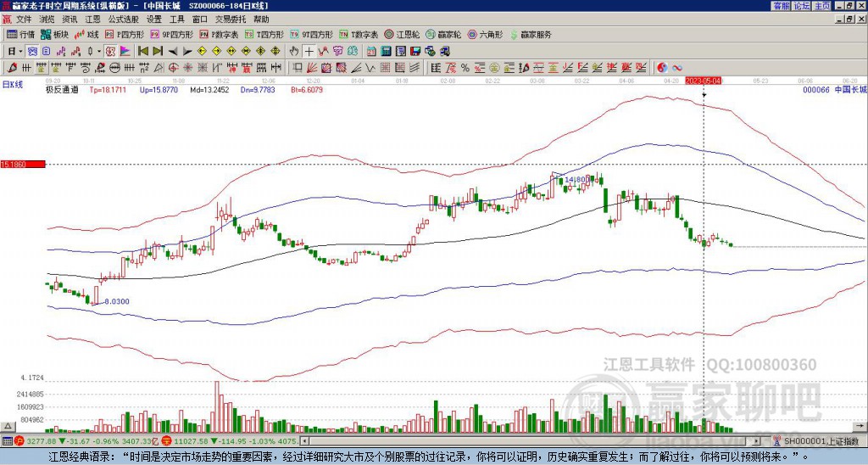The width and height of the screenshot is (868, 465).
Task: Open the T四方形 tool
Action: (264, 34)
